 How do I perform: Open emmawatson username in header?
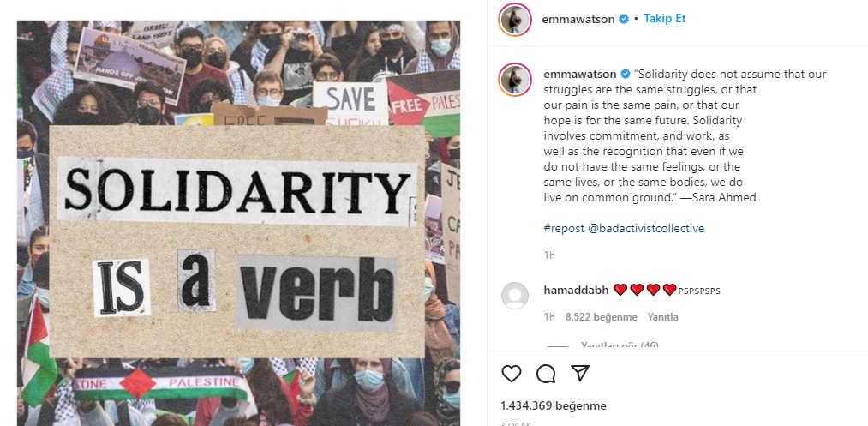578,19
